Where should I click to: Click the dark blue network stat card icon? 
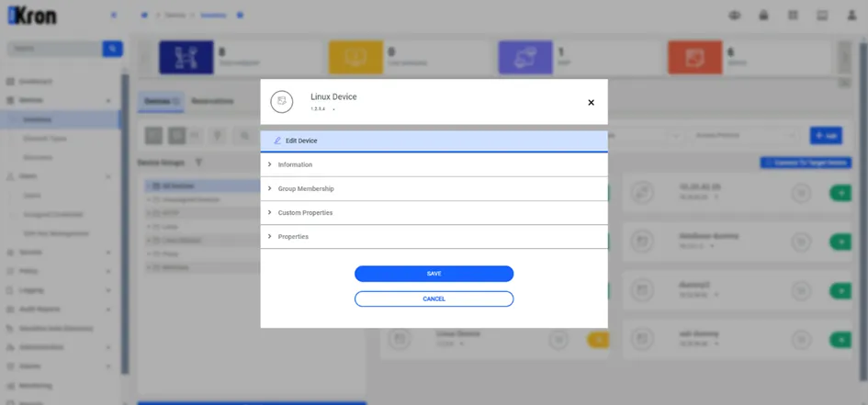(186, 57)
